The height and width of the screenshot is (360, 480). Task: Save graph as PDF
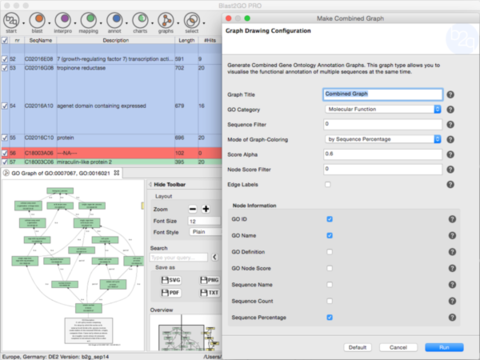pyautogui.click(x=170, y=293)
